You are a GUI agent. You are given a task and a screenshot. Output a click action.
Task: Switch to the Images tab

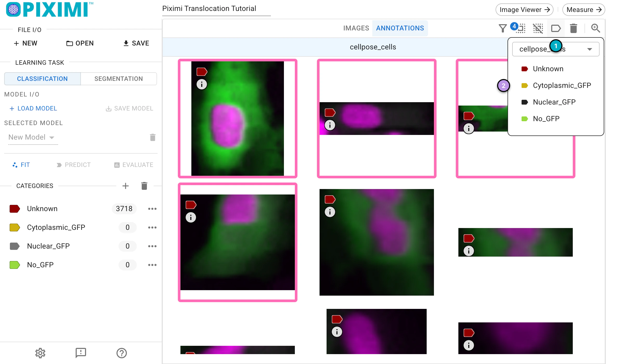356,28
